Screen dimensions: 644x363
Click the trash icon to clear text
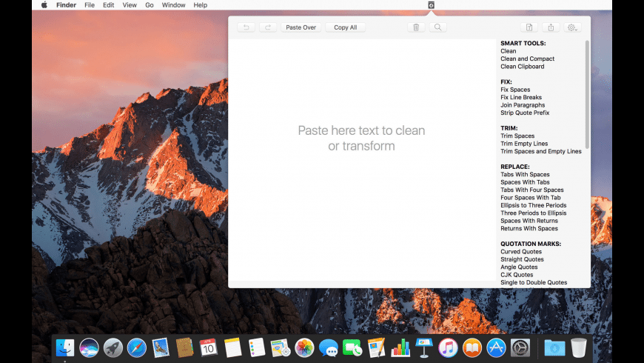tap(416, 27)
